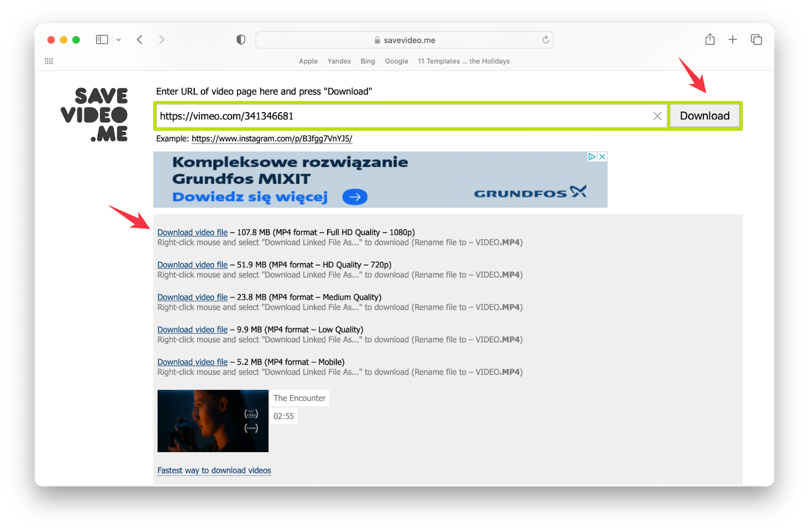809x532 pixels.
Task: Click the Grundfos logo in ad
Action: click(530, 192)
